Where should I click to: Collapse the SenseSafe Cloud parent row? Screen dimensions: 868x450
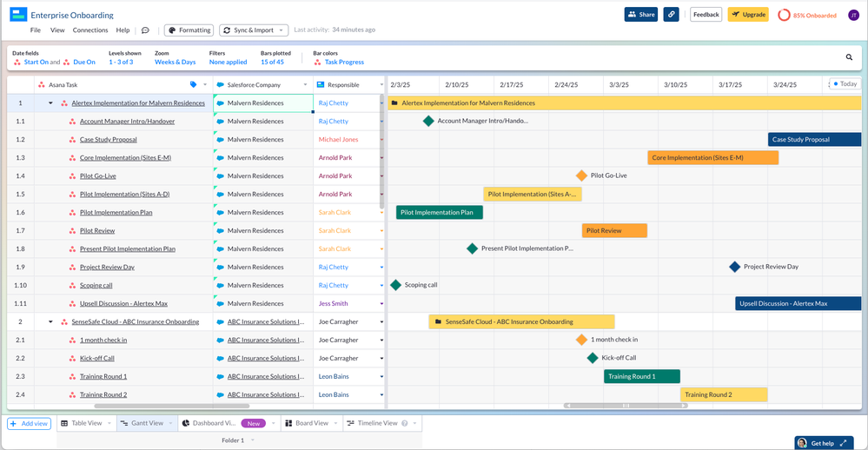50,321
